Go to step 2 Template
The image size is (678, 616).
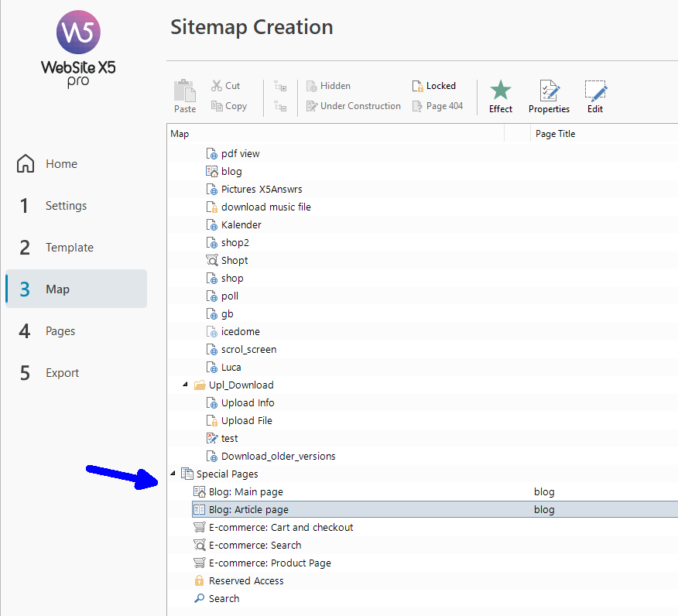(x=69, y=248)
